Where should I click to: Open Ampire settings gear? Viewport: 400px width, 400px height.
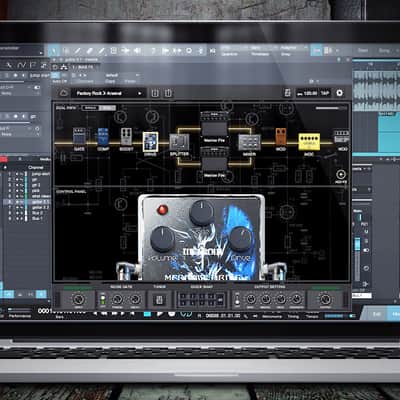pyautogui.click(x=339, y=93)
